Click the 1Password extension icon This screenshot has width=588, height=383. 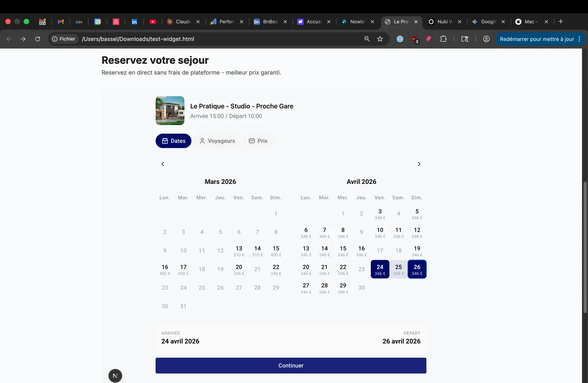click(x=400, y=39)
